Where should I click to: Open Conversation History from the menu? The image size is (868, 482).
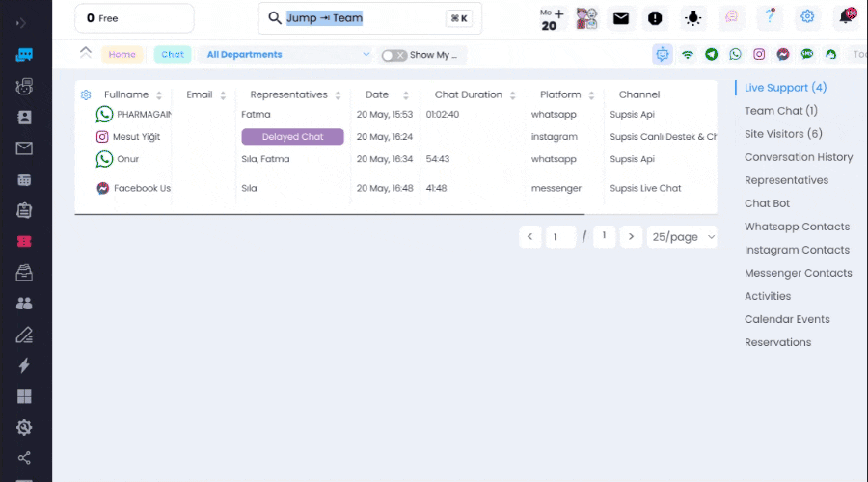point(799,157)
